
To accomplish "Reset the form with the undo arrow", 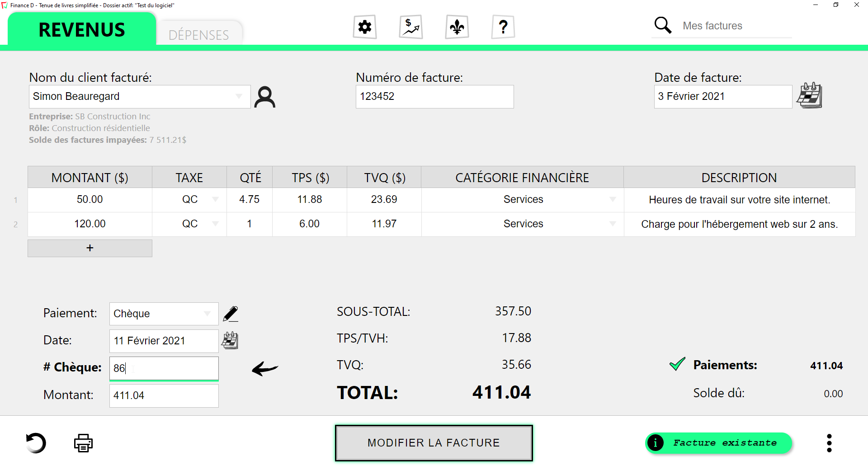I will [36, 443].
